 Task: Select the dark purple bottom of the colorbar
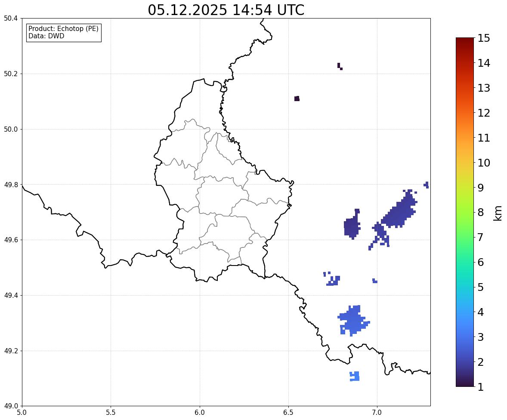pyautogui.click(x=465, y=383)
